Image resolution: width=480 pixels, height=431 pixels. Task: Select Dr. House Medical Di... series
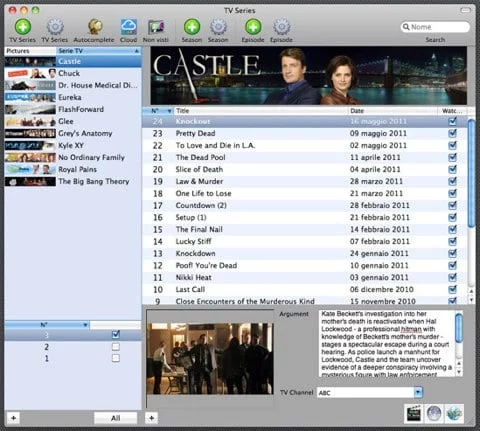pyautogui.click(x=73, y=85)
